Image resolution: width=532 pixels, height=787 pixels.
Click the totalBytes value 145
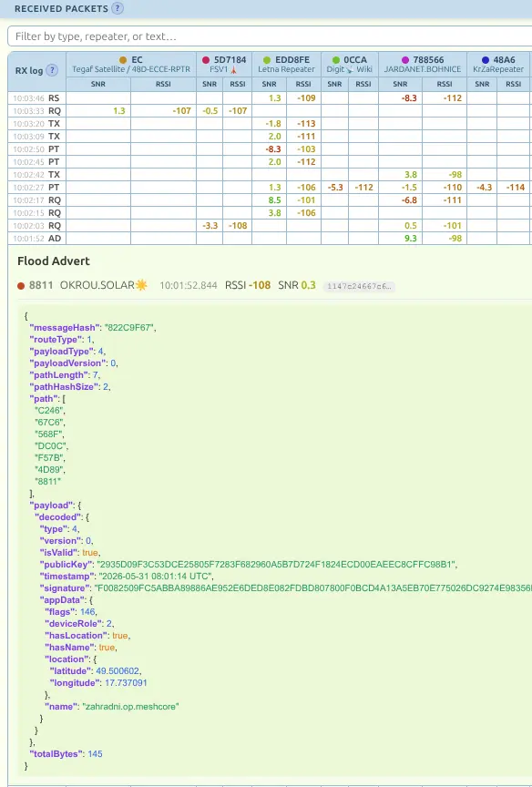(95, 754)
